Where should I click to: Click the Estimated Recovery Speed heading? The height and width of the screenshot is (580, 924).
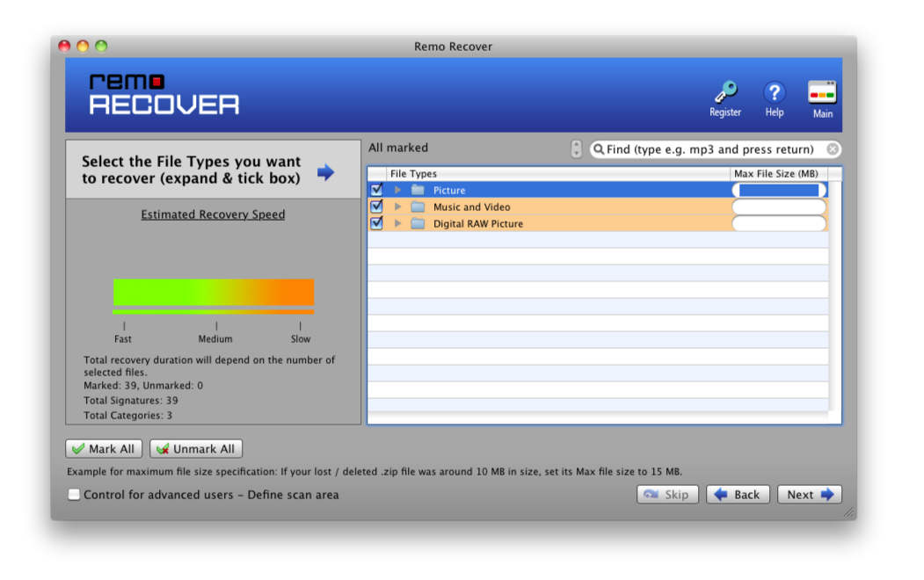pos(213,214)
